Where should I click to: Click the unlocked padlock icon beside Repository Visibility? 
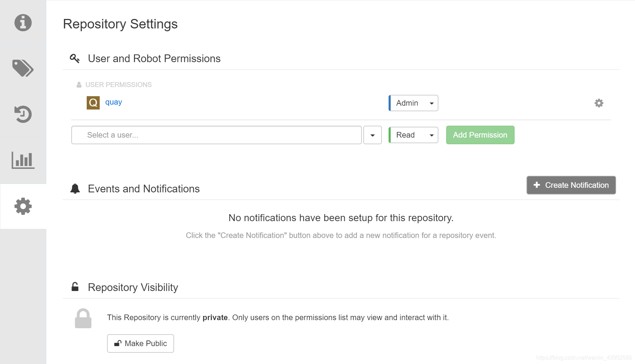(x=75, y=287)
